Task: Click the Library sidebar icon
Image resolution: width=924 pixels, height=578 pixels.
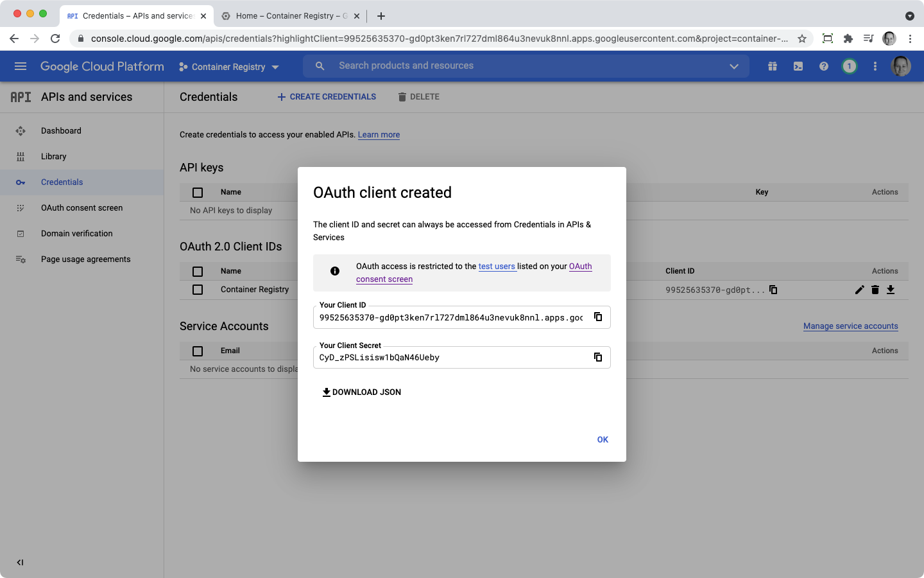Action: tap(21, 157)
